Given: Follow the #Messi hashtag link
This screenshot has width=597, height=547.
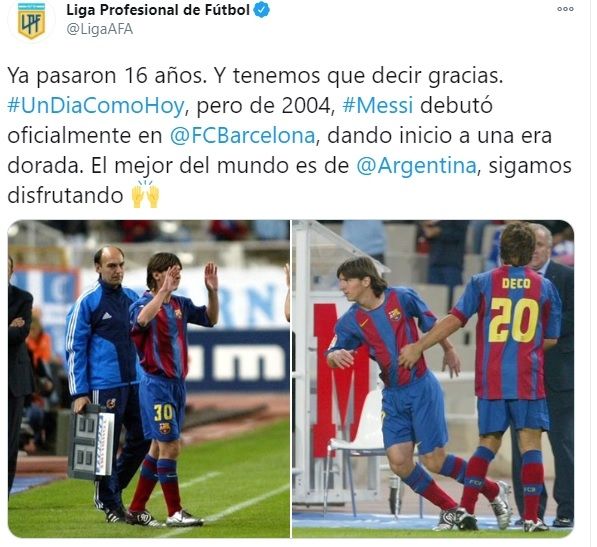Looking at the screenshot, I should click(378, 105).
